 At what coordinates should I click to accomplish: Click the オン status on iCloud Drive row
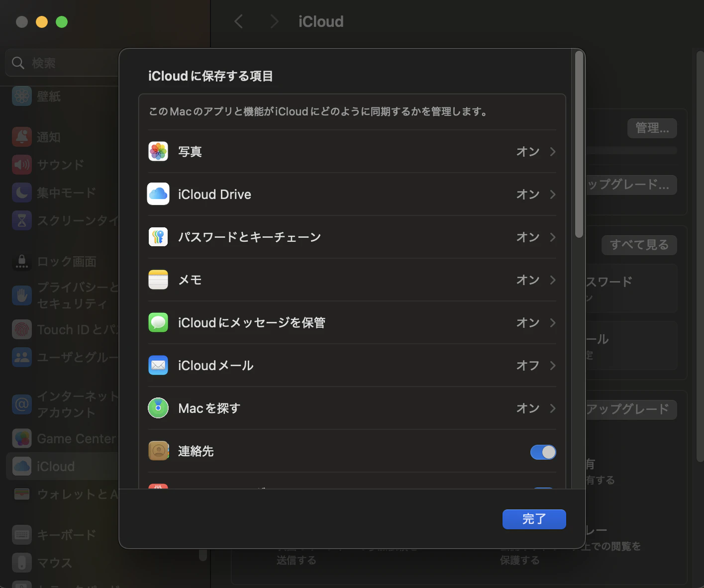528,194
